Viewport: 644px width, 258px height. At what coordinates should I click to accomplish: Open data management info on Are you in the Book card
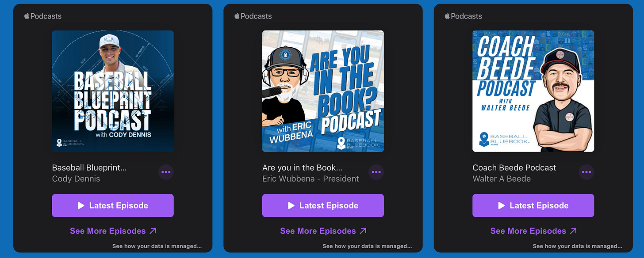click(x=367, y=246)
